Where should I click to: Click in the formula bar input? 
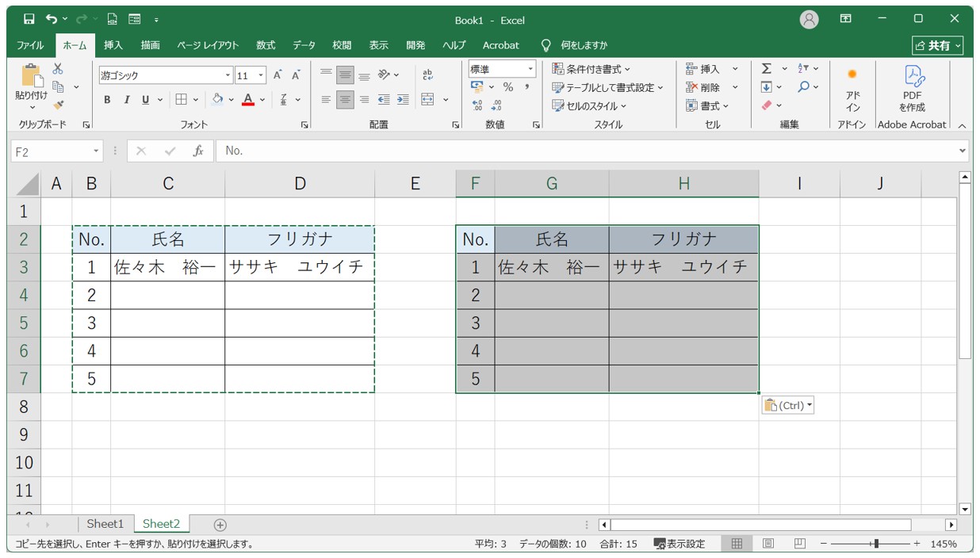pyautogui.click(x=586, y=151)
